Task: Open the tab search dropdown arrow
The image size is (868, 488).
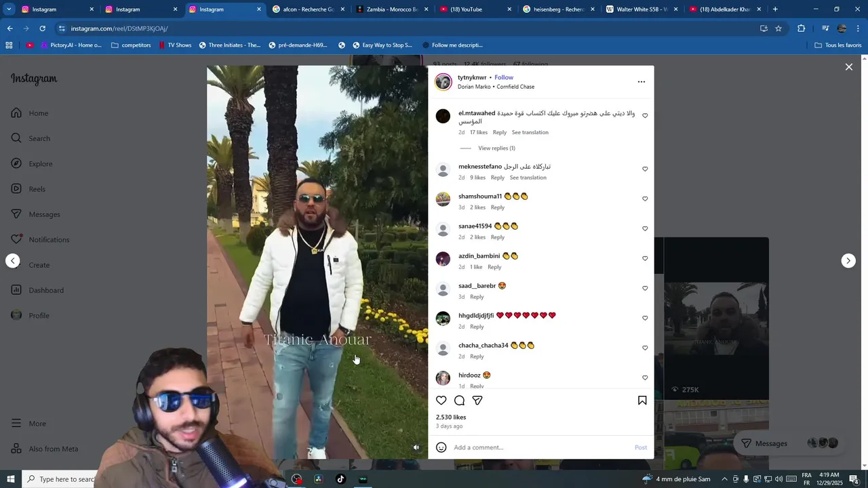Action: pyautogui.click(x=9, y=9)
